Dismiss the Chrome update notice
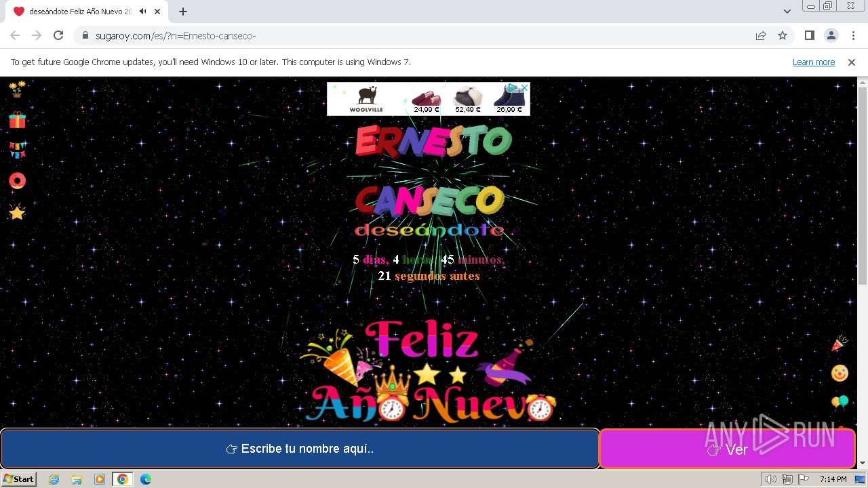868x488 pixels. 852,62
